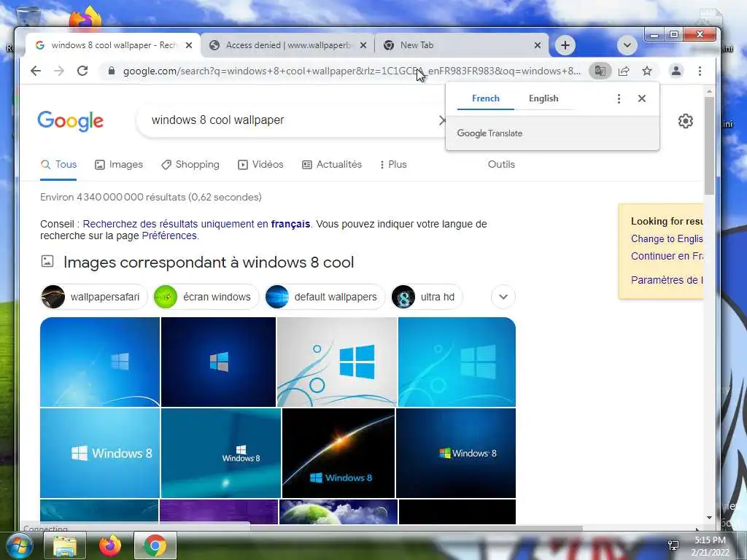747x560 pixels.
Task: Select the default wallpapers filter chip
Action: 325,297
